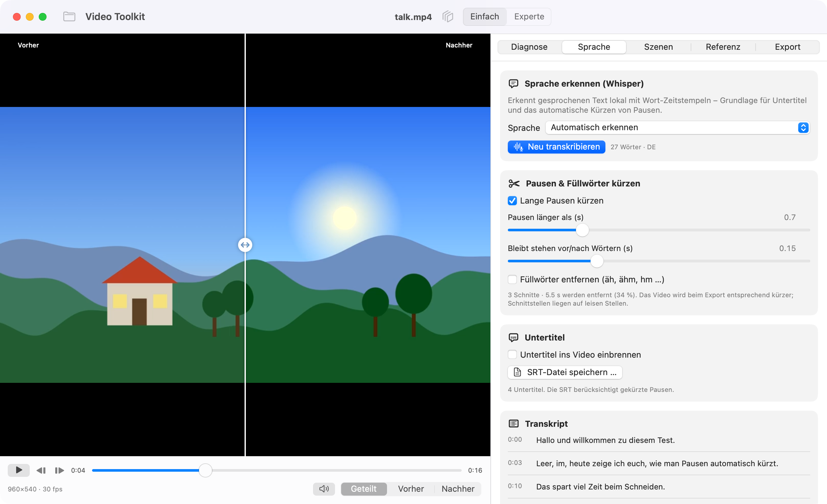Enable Untertitel ins Video einbrennen
827x504 pixels.
point(512,355)
